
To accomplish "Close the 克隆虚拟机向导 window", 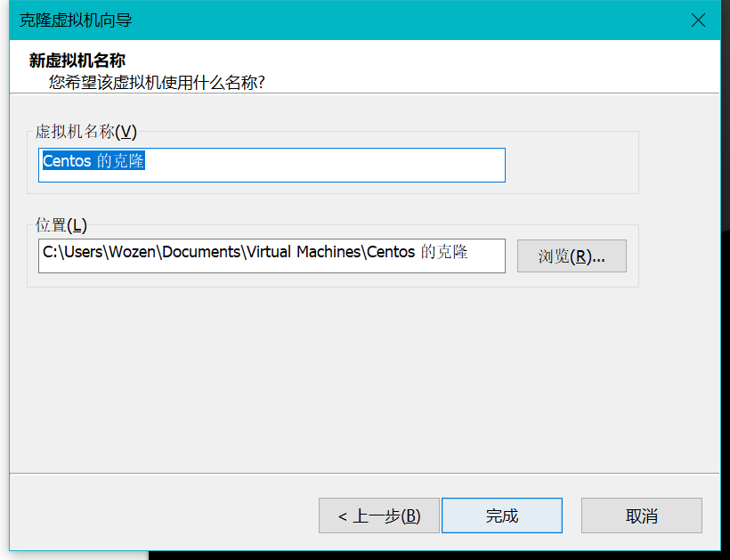I will 698,20.
